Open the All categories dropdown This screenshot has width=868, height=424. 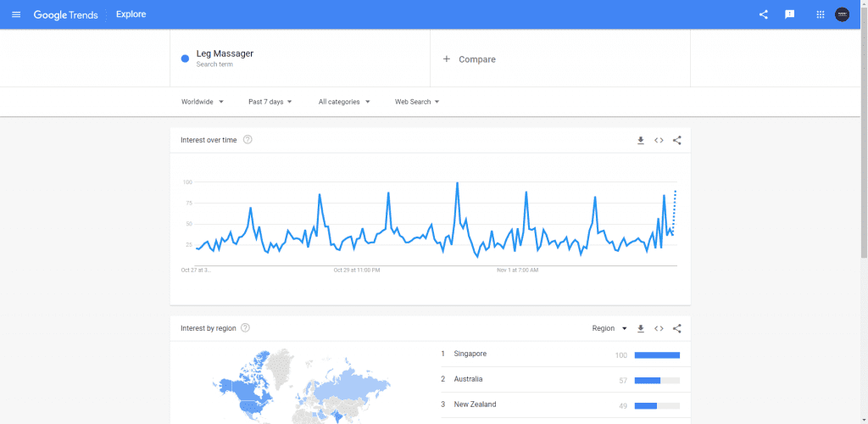point(344,102)
